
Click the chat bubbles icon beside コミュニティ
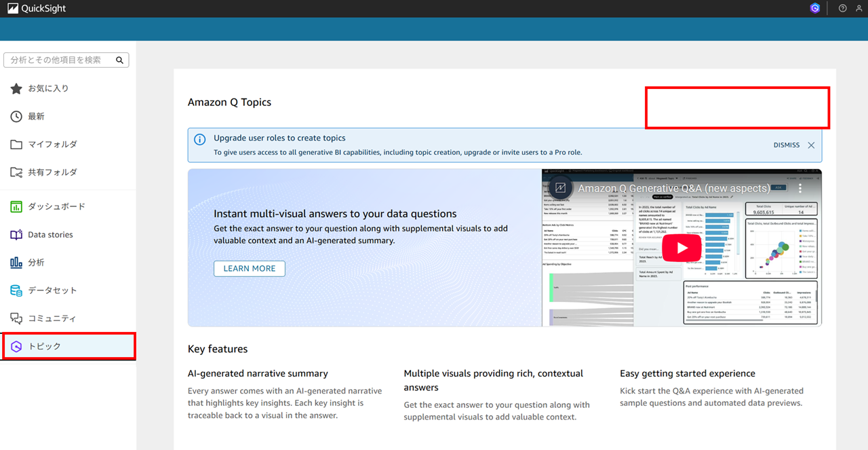(x=16, y=318)
